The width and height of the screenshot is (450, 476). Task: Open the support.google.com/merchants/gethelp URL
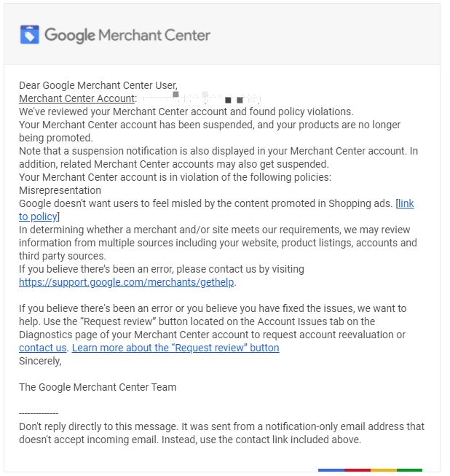point(126,282)
